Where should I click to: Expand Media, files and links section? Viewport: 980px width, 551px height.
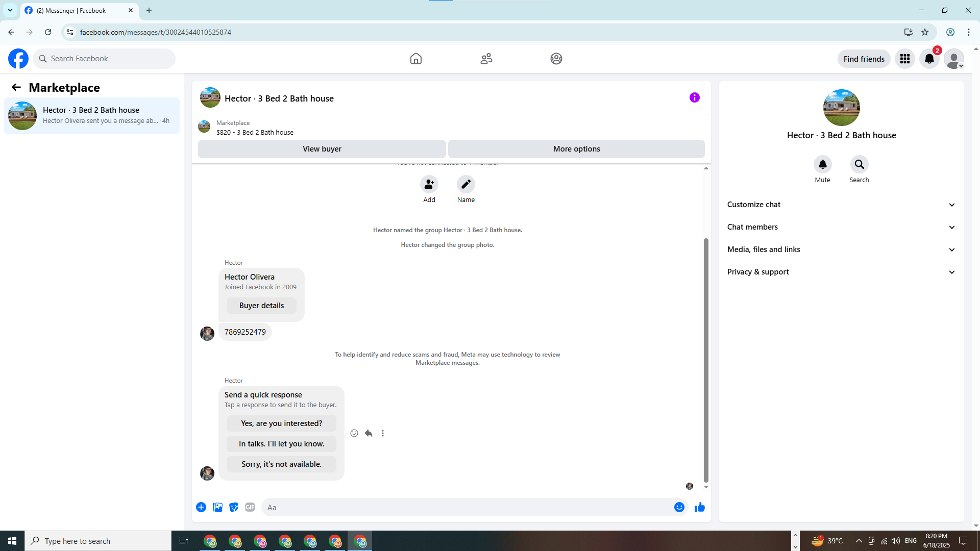click(x=841, y=249)
